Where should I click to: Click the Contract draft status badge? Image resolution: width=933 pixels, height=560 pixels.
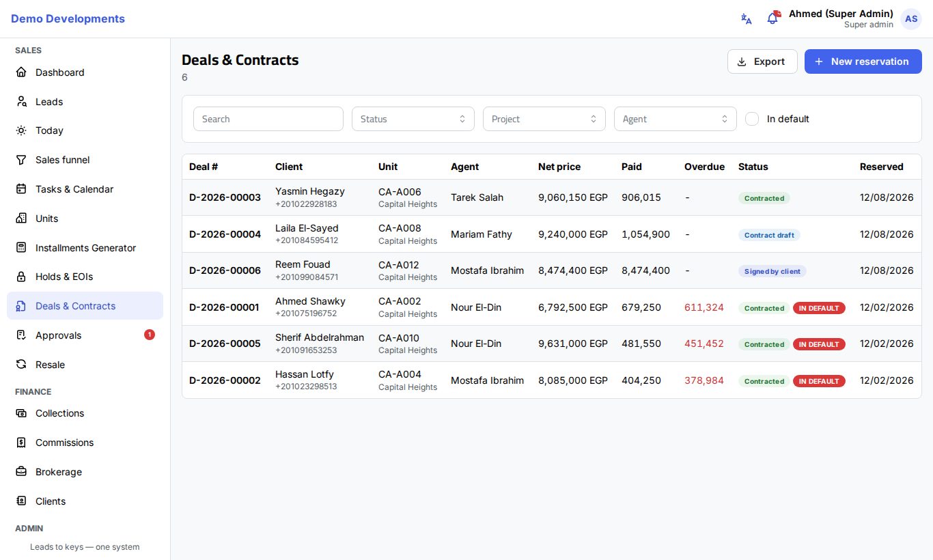coord(769,235)
